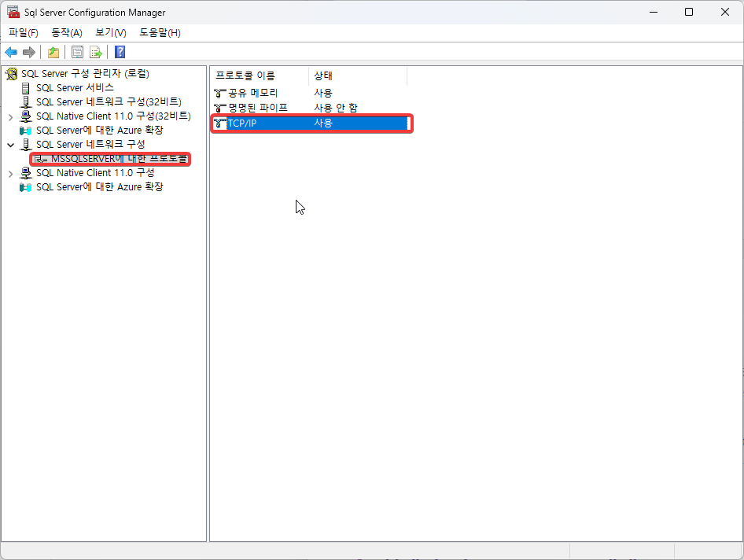Maximize the Configuration Manager window
This screenshot has height=560, width=744.
[x=689, y=12]
